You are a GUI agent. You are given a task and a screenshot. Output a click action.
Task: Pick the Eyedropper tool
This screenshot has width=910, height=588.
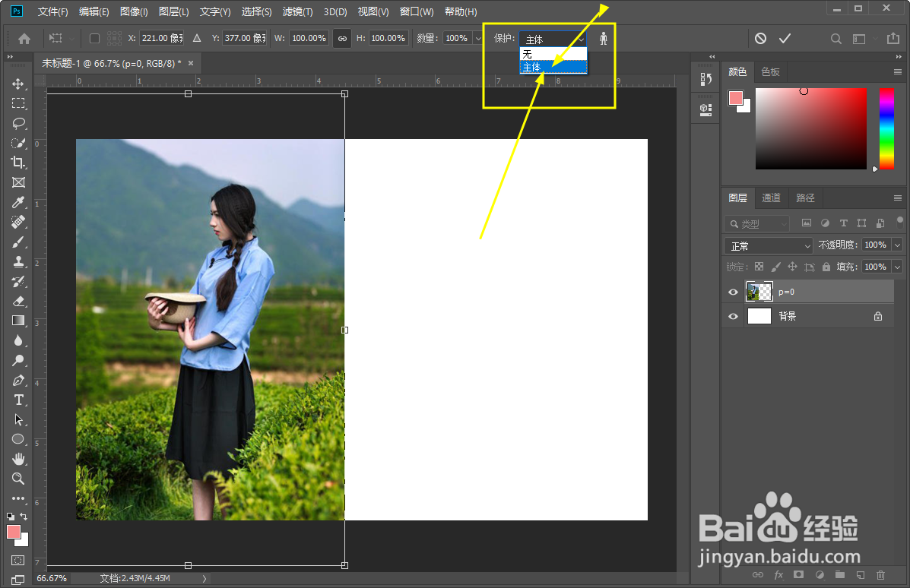(x=18, y=202)
